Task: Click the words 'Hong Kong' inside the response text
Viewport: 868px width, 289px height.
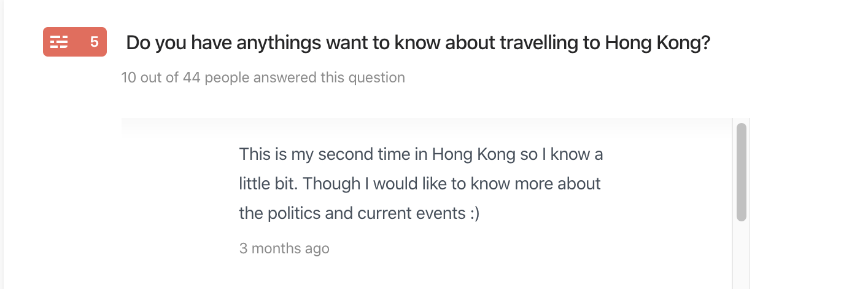Action: tap(474, 154)
